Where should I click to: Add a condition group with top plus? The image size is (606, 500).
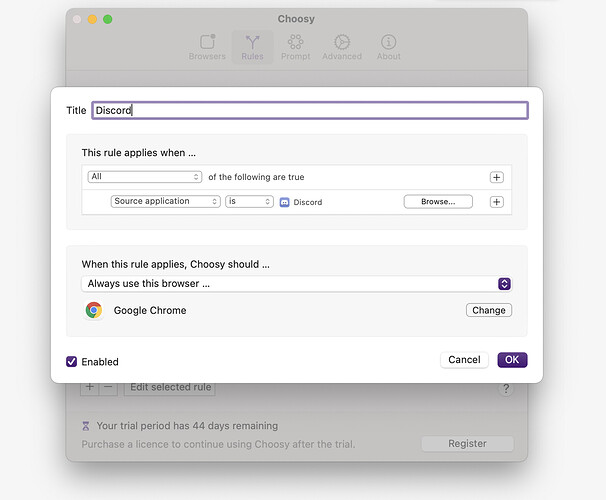496,177
